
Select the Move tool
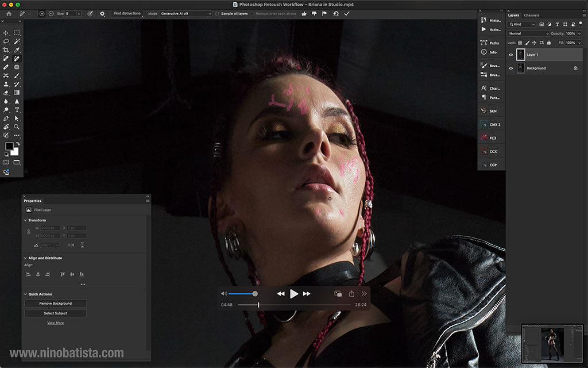pyautogui.click(x=6, y=33)
